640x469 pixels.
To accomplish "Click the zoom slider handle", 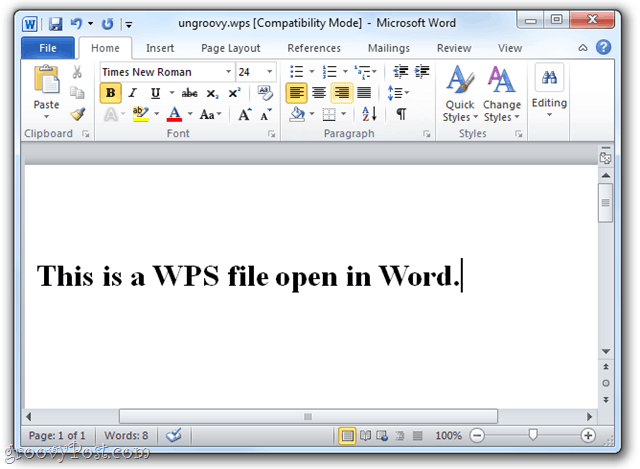I will pos(532,436).
